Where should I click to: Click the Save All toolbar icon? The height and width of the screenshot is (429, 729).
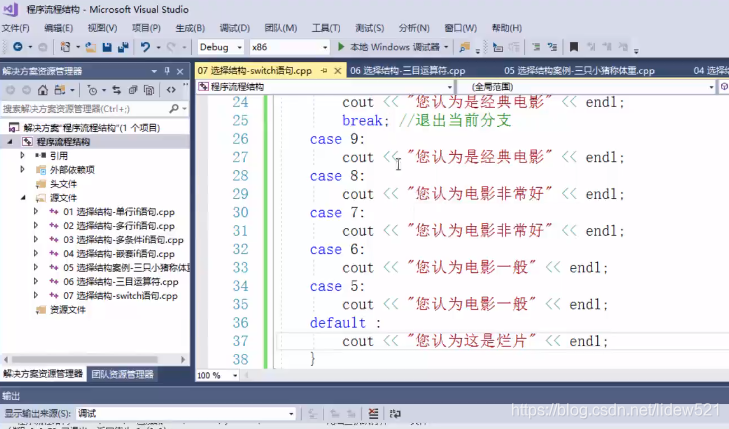tap(123, 47)
